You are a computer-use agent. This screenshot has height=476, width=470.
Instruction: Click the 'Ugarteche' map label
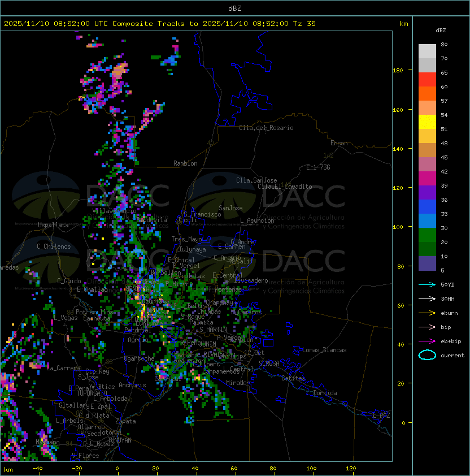[x=140, y=358]
